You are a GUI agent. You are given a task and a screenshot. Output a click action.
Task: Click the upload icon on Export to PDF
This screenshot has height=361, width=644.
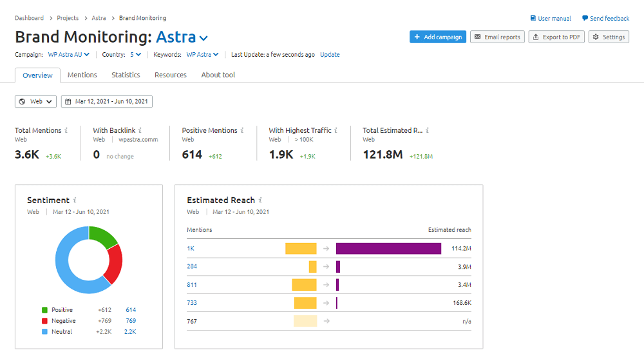(536, 37)
